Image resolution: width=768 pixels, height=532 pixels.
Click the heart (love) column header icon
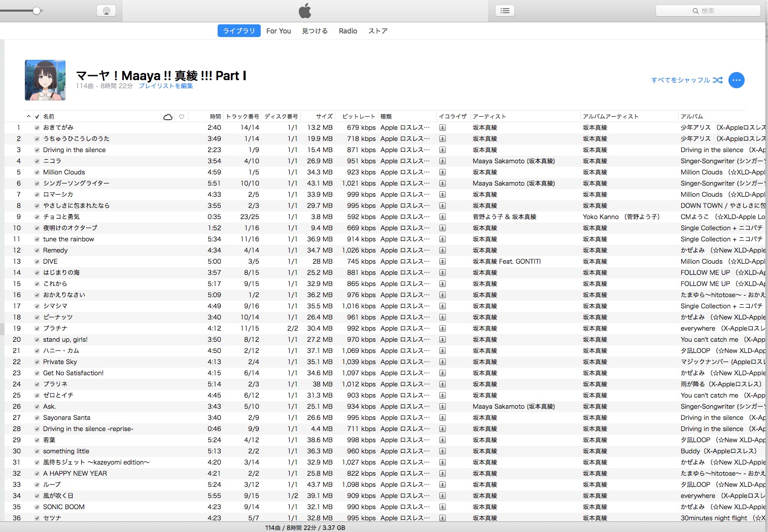pyautogui.click(x=182, y=117)
